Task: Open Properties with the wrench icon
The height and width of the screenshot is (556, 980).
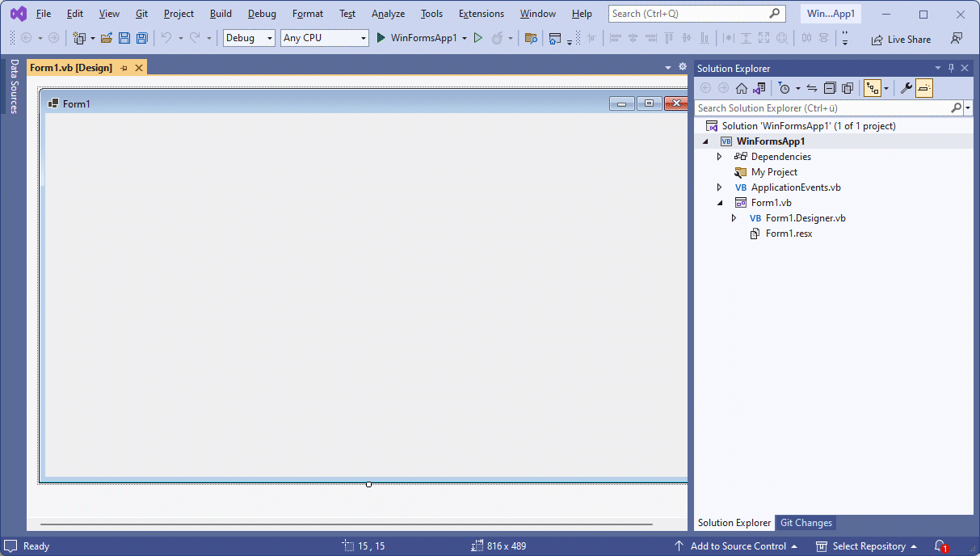Action: (906, 88)
